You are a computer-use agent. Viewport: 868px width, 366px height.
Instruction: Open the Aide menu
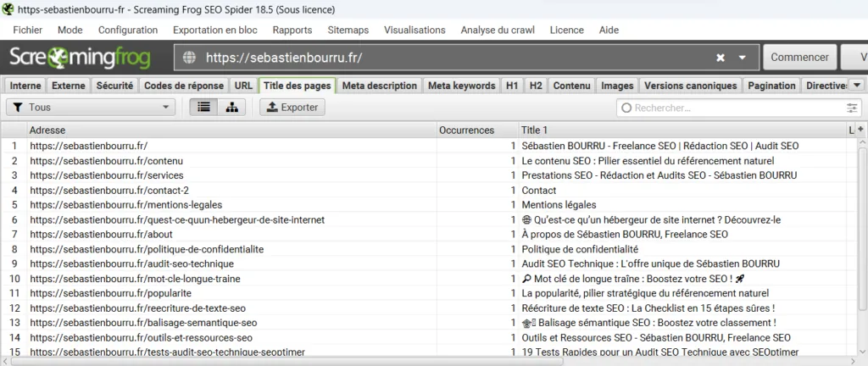(x=609, y=30)
